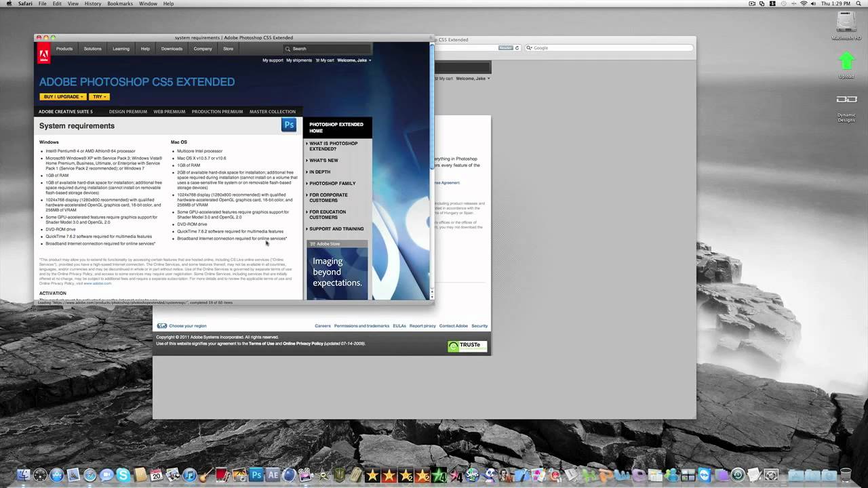This screenshot has height=488, width=868.
Task: Launch Skype from the Dock
Action: (x=123, y=475)
